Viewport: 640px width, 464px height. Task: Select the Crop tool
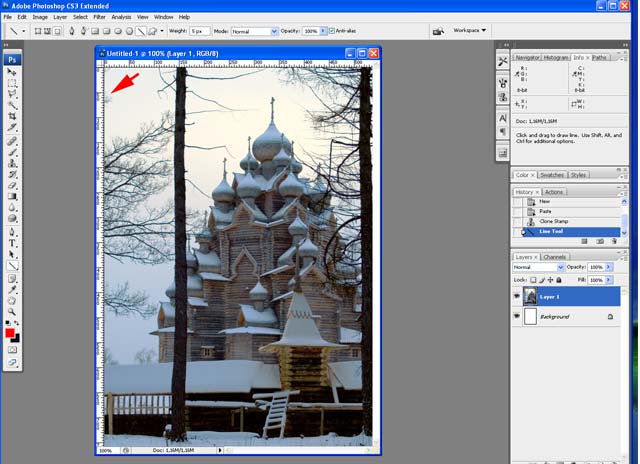tap(13, 116)
